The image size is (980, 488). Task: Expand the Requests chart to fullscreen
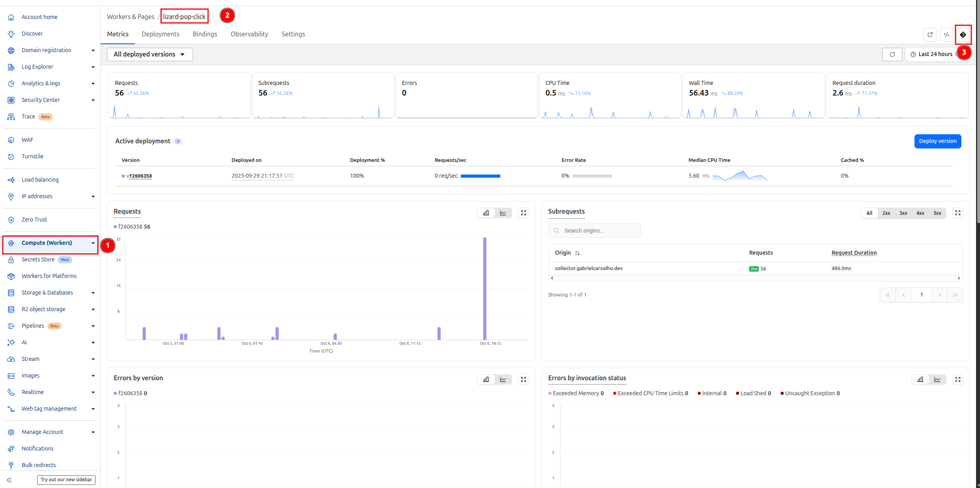pos(524,213)
